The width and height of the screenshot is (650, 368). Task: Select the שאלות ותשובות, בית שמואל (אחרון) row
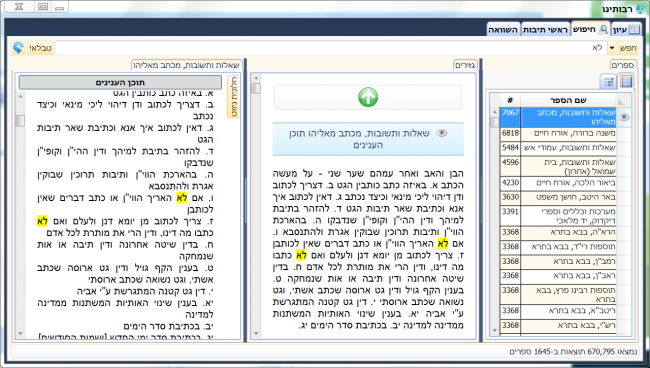(565, 167)
